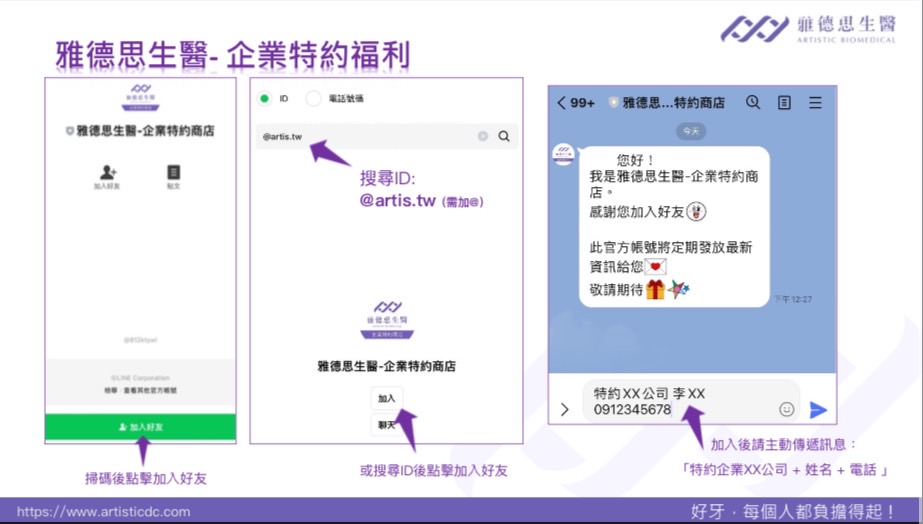Clear the search field with the x icon
Screen dimensions: 923x524
483,136
